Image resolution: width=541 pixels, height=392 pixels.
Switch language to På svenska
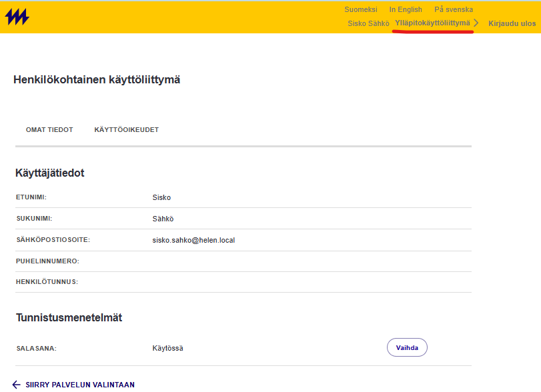(x=454, y=9)
